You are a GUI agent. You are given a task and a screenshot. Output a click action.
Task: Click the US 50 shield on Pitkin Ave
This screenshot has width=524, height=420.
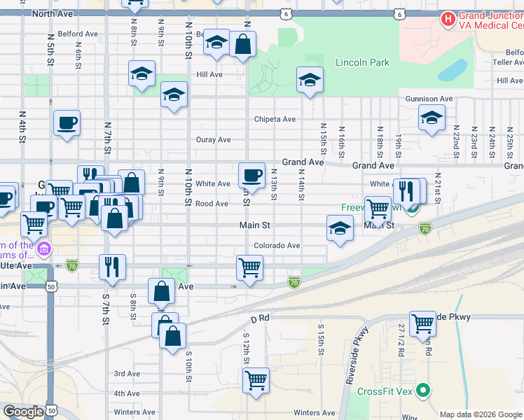[x=51, y=287]
